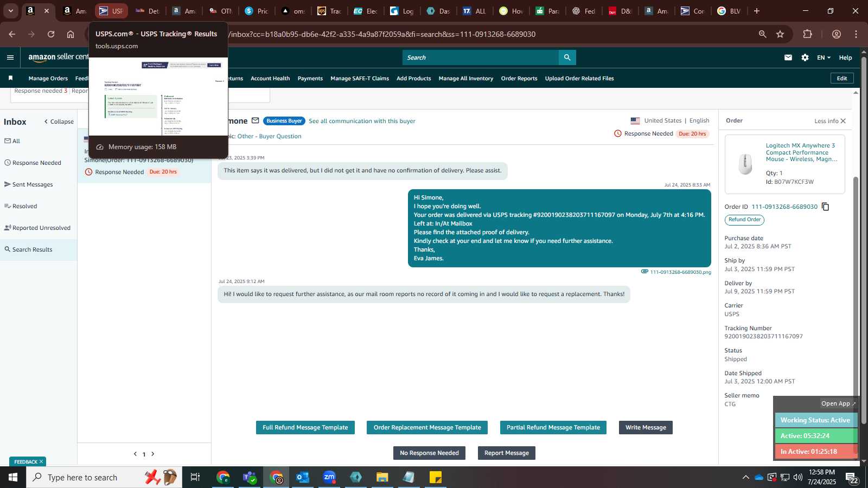Image resolution: width=868 pixels, height=488 pixels.
Task: Open See all communication with this buyer
Action: (x=362, y=121)
